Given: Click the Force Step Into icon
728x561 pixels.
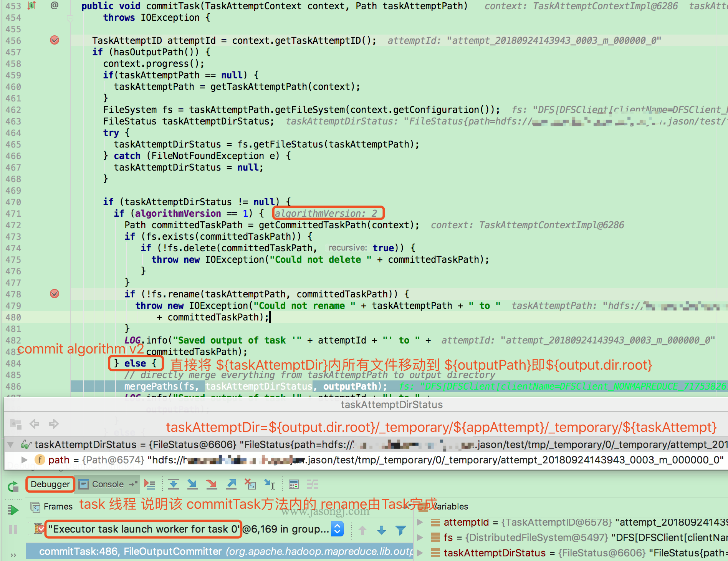Looking at the screenshot, I should point(212,484).
